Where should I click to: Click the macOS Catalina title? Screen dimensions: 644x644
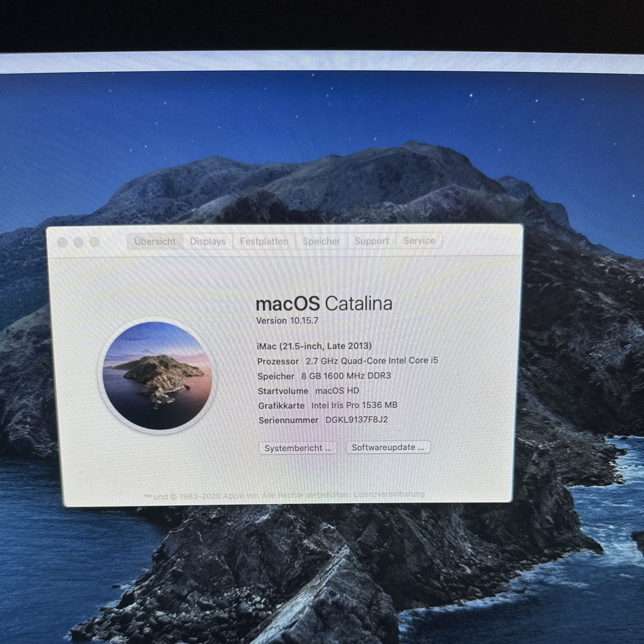(x=324, y=304)
